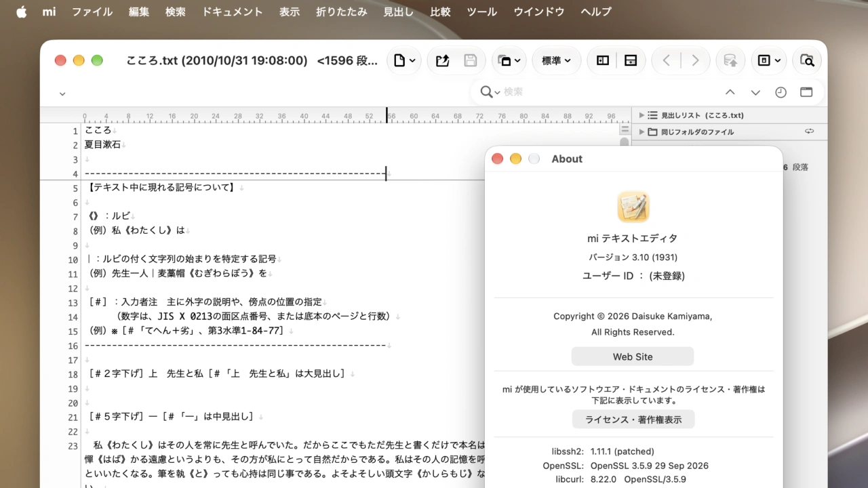Click the multi-file search folder icon
The height and width of the screenshot is (488, 868).
click(807, 60)
